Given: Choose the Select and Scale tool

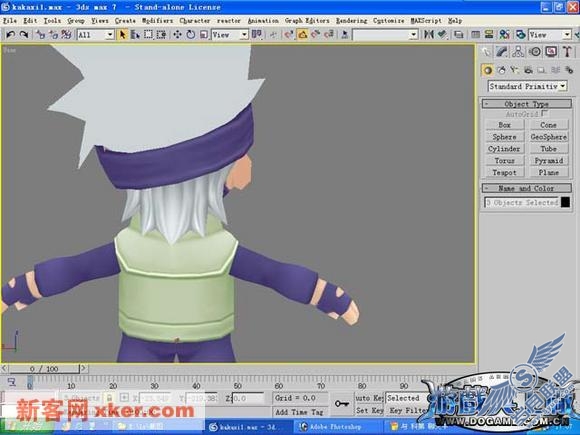Looking at the screenshot, I should point(203,34).
